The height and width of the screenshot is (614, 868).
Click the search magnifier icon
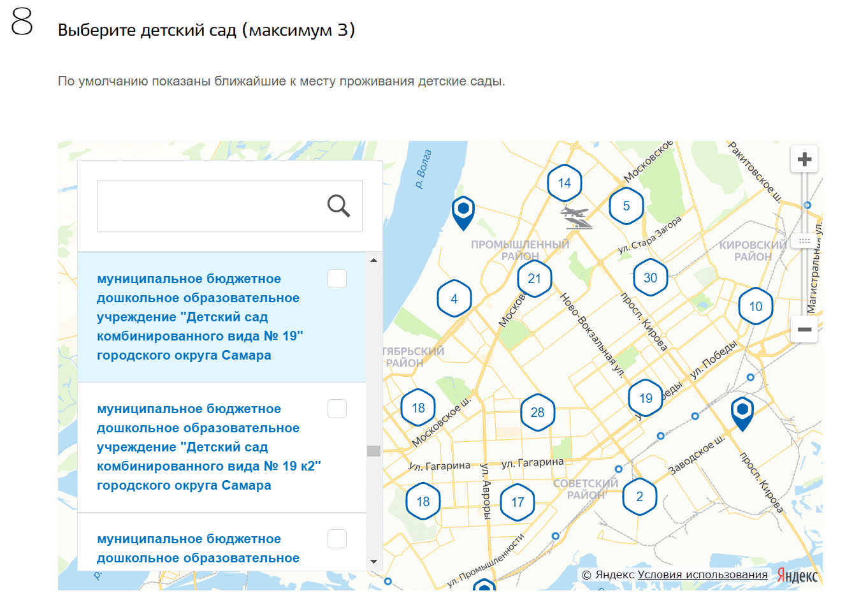pyautogui.click(x=338, y=206)
